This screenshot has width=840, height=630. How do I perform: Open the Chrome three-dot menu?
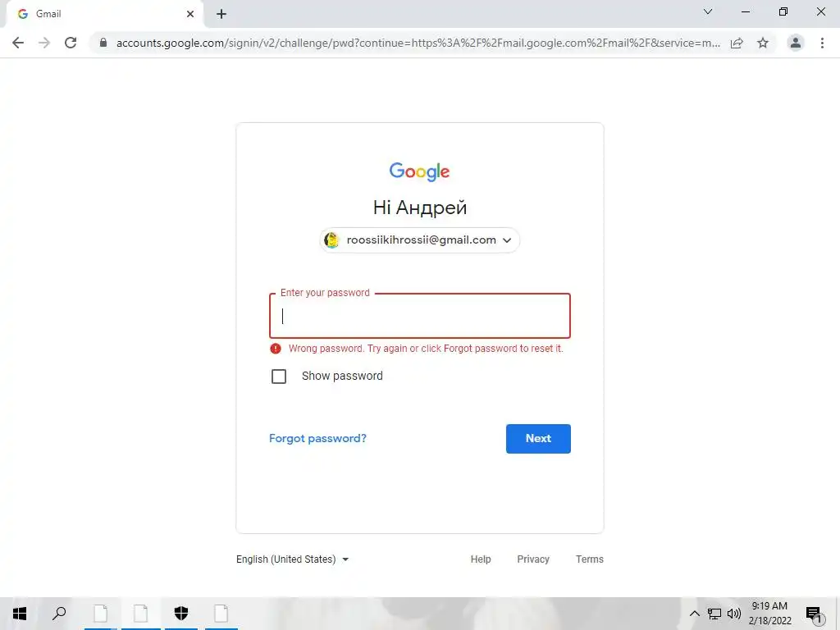(x=822, y=43)
